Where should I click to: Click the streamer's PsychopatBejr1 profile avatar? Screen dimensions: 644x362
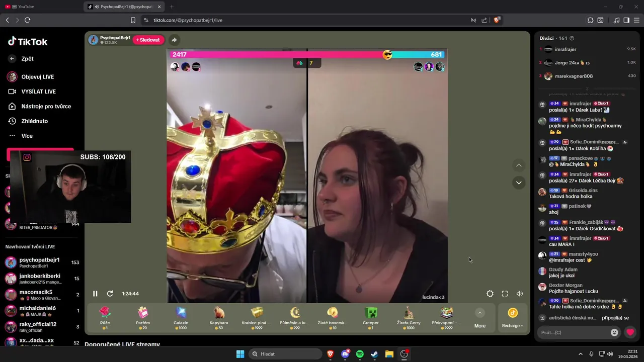point(93,40)
